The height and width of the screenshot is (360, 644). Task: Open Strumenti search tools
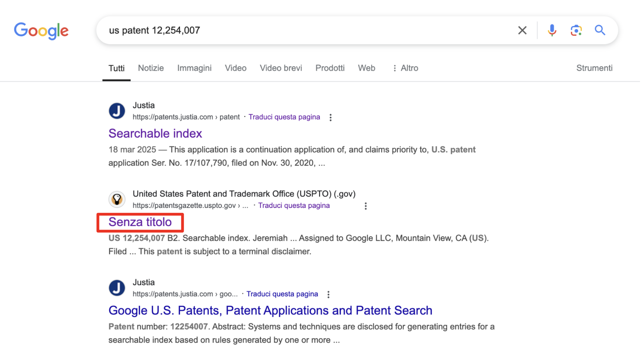pos(594,68)
